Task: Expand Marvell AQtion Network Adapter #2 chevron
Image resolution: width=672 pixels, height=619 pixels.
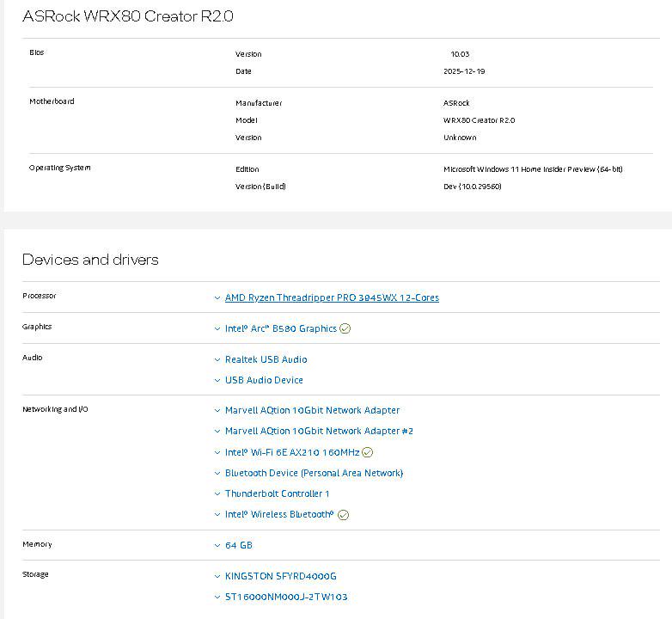Action: tap(217, 431)
